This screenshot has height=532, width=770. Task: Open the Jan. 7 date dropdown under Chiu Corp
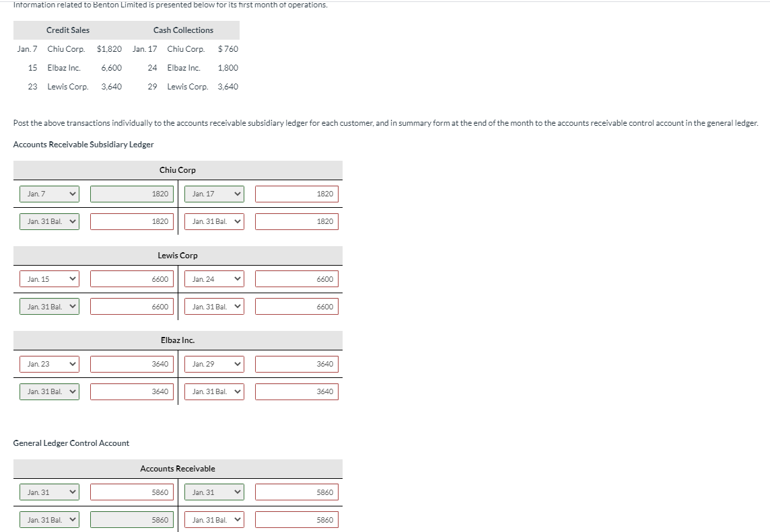click(48, 194)
